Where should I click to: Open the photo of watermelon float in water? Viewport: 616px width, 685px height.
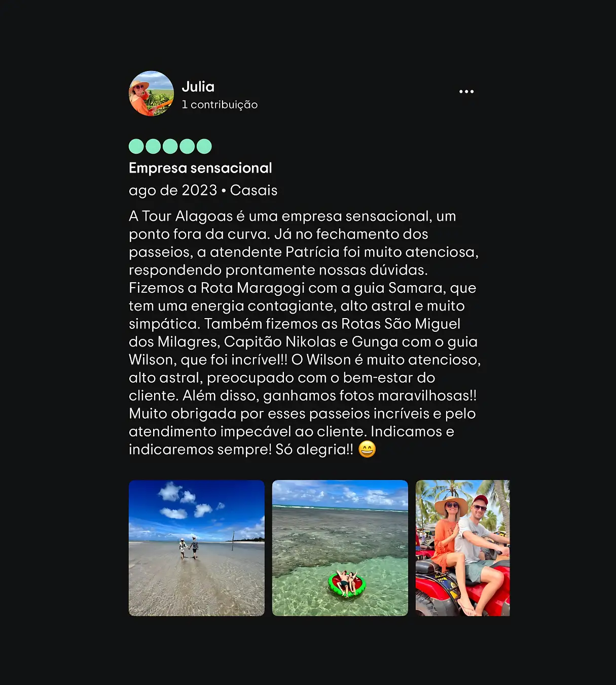click(340, 548)
